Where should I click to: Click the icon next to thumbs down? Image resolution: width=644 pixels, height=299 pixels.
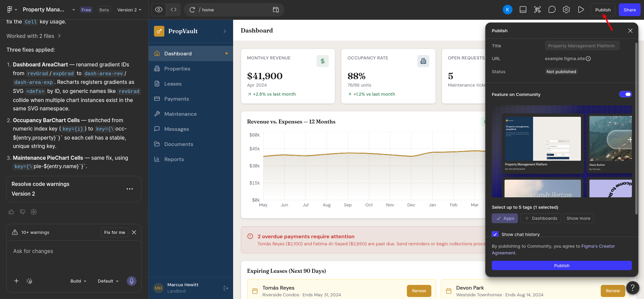(x=34, y=212)
